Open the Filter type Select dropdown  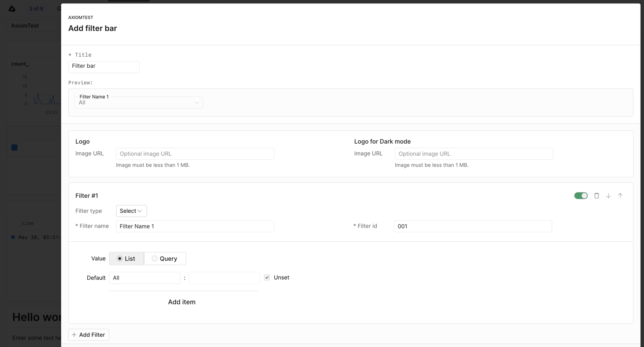(131, 211)
